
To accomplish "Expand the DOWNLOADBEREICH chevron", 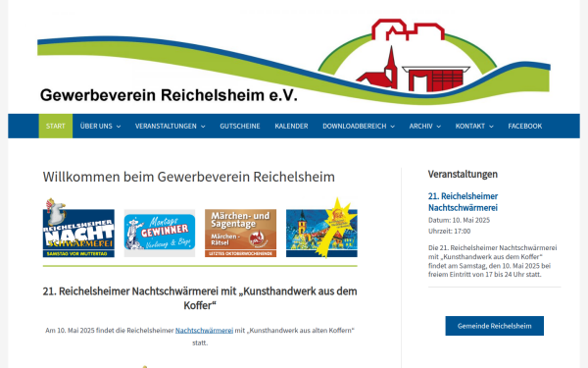I will [x=393, y=127].
